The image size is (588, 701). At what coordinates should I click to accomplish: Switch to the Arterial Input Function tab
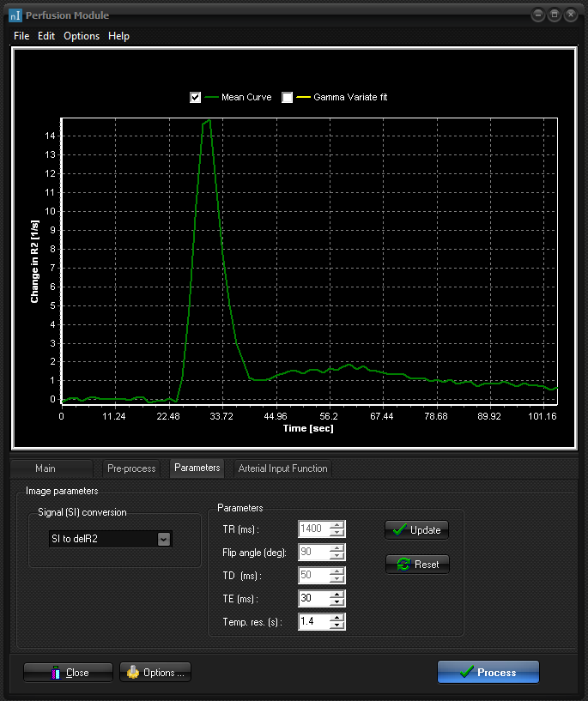(x=282, y=468)
